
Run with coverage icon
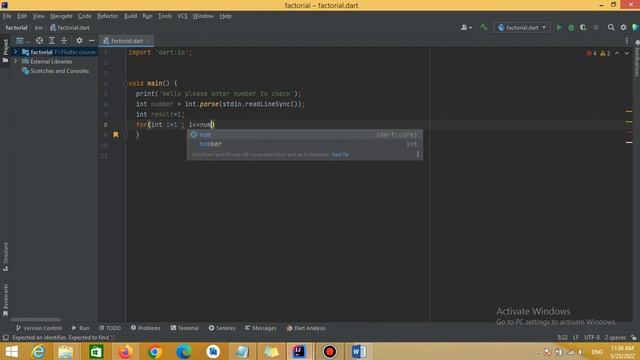pos(583,28)
